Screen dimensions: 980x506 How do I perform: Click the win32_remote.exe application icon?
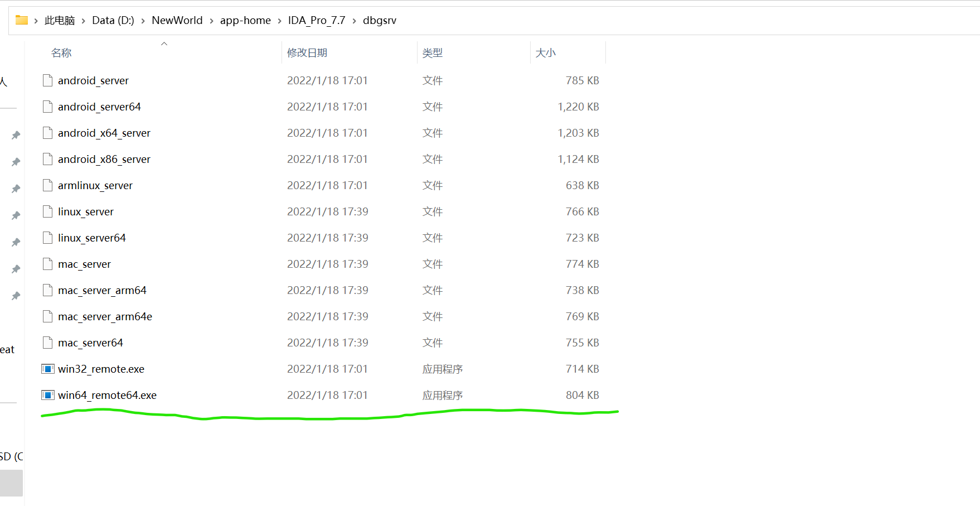[47, 369]
